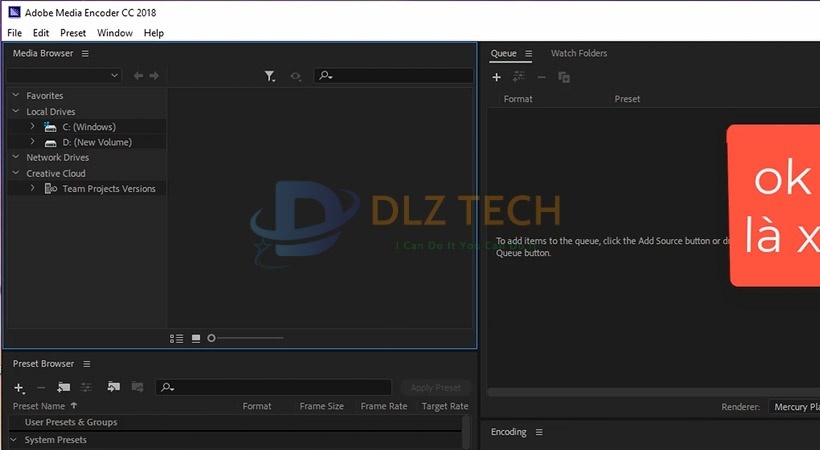Open the Preset menu in menu bar
The width and height of the screenshot is (820, 450).
73,33
